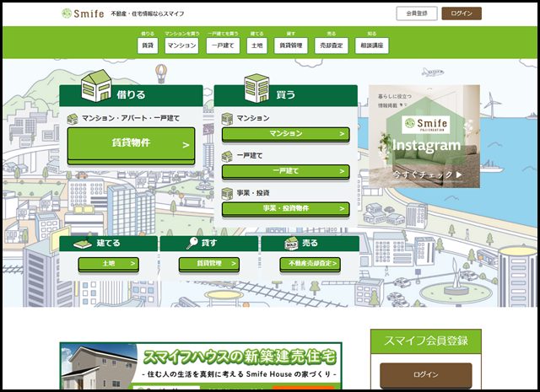Open the large 賃貸物件 button
The height and width of the screenshot is (392, 540).
pos(132,146)
